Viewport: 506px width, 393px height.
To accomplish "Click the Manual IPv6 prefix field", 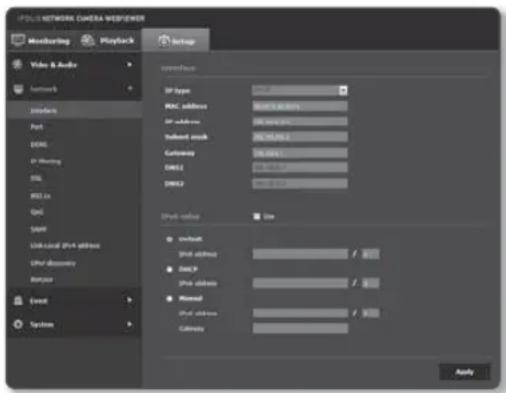I will [371, 313].
